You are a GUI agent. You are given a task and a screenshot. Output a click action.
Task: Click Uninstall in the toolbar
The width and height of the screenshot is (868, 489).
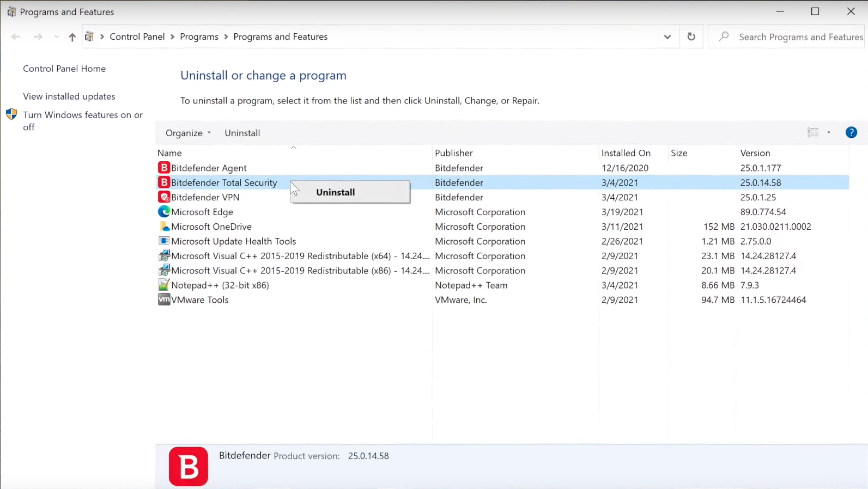click(242, 133)
